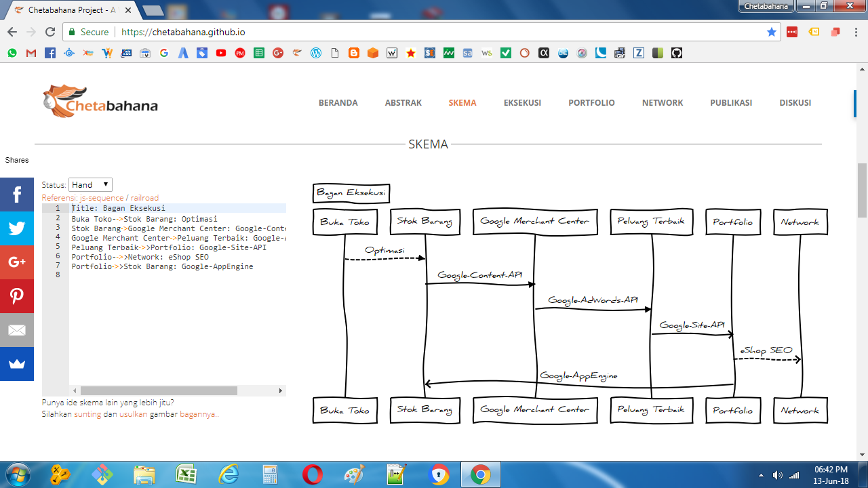Go to the EKSEKUSI menu item
The image size is (868, 488).
coord(522,103)
